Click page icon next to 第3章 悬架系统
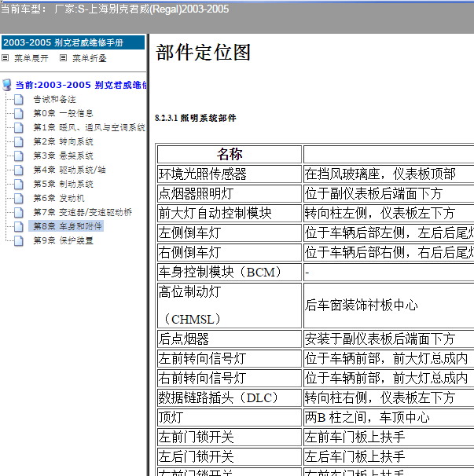The image size is (474, 476). (19, 156)
